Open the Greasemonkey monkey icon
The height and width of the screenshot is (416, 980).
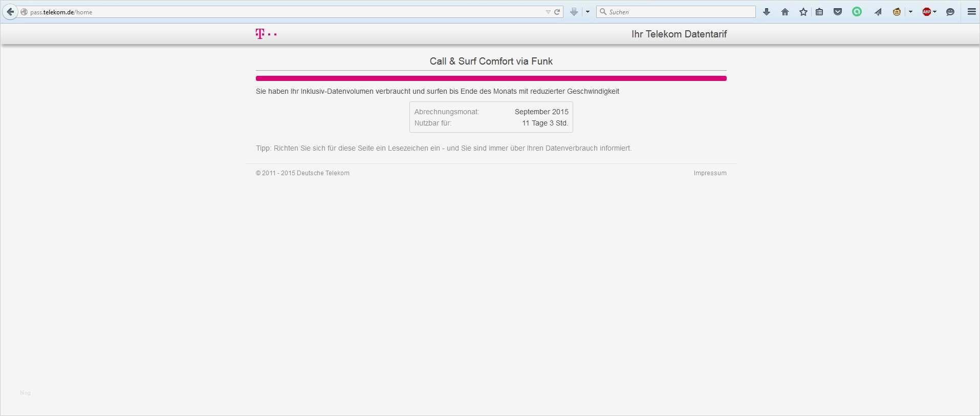click(897, 12)
